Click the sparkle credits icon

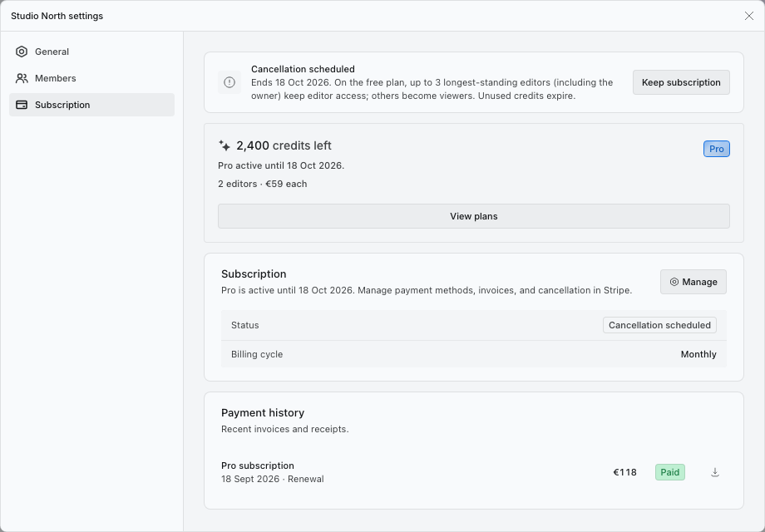225,145
